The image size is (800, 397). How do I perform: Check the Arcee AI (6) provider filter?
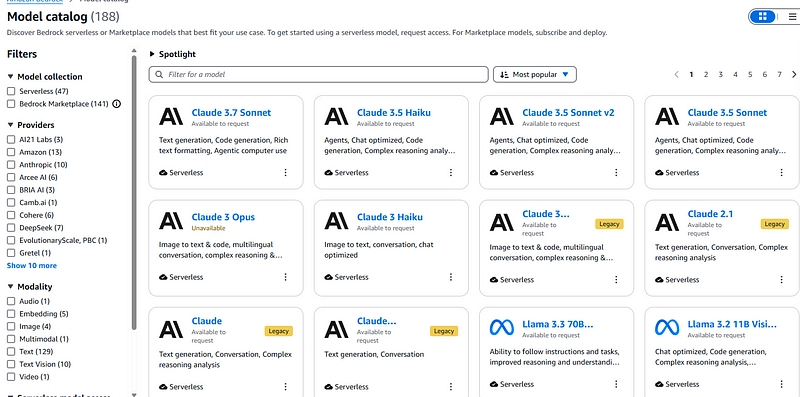(x=11, y=178)
